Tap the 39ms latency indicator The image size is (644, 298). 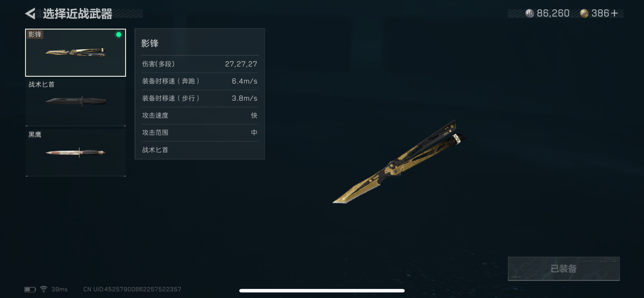[60, 289]
